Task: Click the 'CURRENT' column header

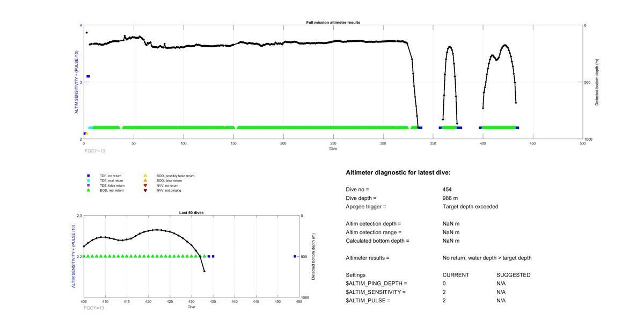Action: click(456, 275)
